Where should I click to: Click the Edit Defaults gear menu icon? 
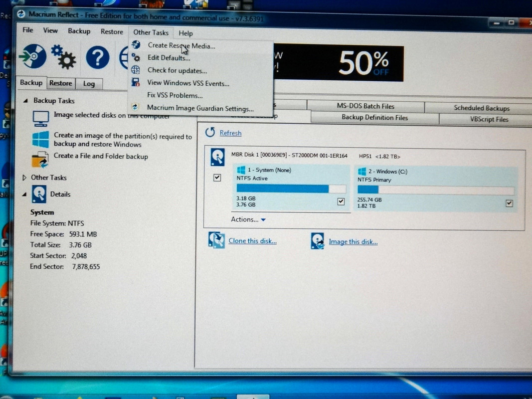(x=136, y=57)
